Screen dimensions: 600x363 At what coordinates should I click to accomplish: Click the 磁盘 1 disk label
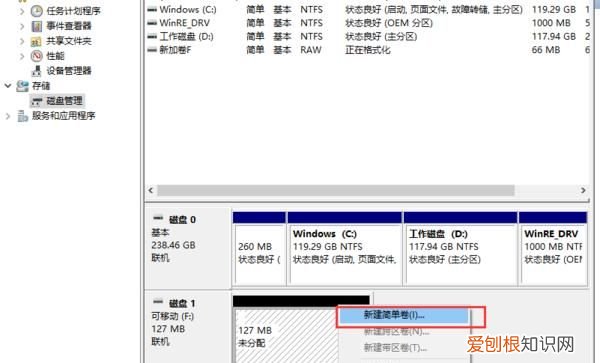point(182,303)
